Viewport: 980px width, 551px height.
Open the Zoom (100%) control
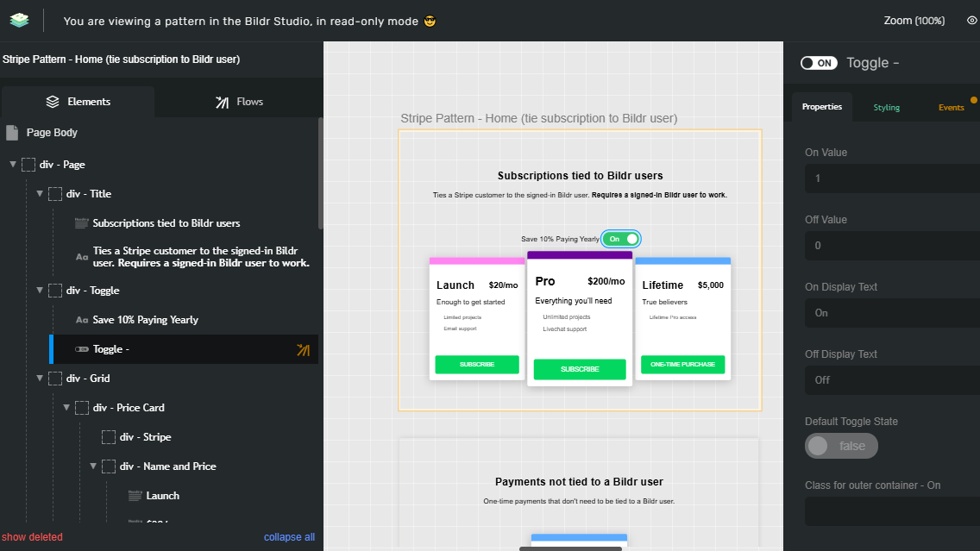pyautogui.click(x=914, y=21)
